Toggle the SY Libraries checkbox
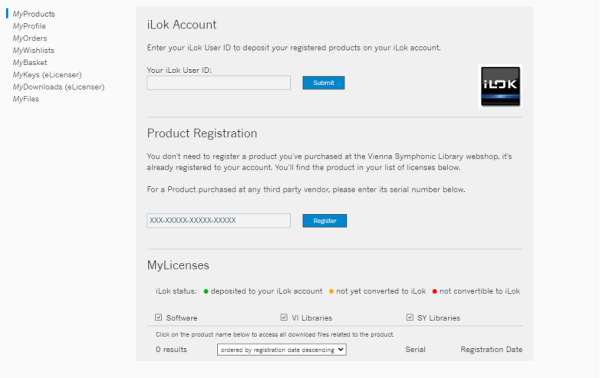 coord(409,317)
